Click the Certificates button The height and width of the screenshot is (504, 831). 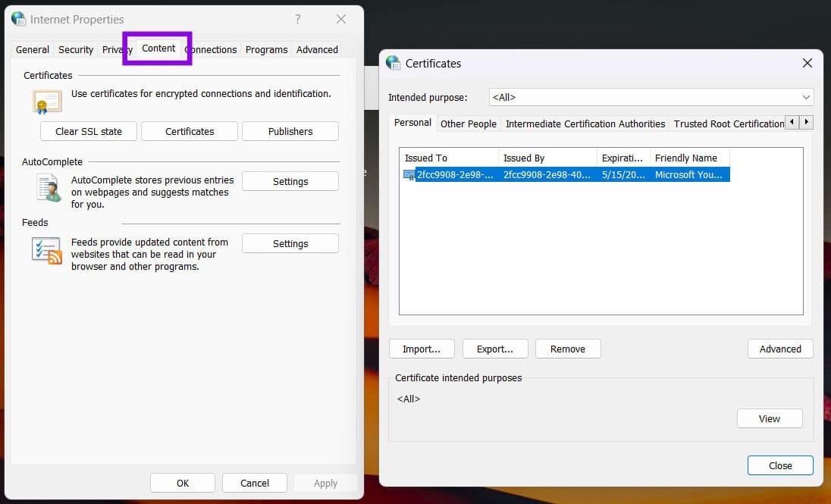(x=190, y=131)
